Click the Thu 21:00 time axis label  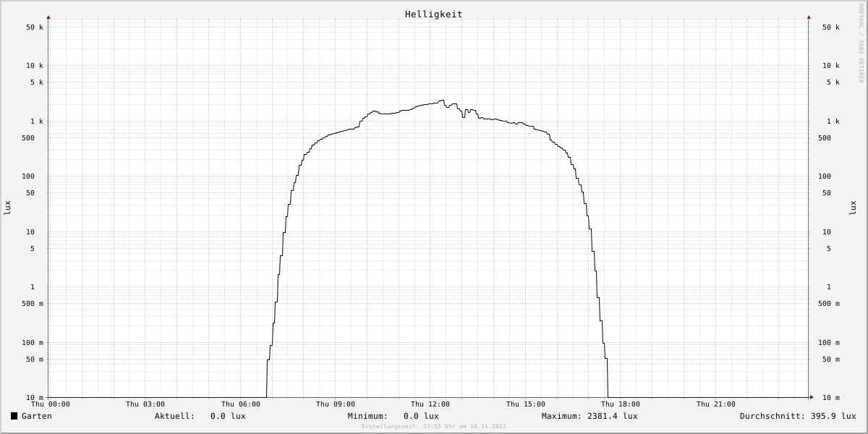[x=716, y=404]
